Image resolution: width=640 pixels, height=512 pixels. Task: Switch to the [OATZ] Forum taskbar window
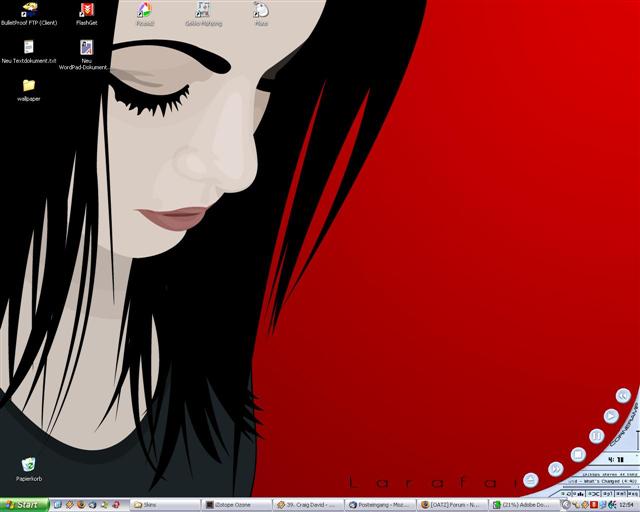452,505
